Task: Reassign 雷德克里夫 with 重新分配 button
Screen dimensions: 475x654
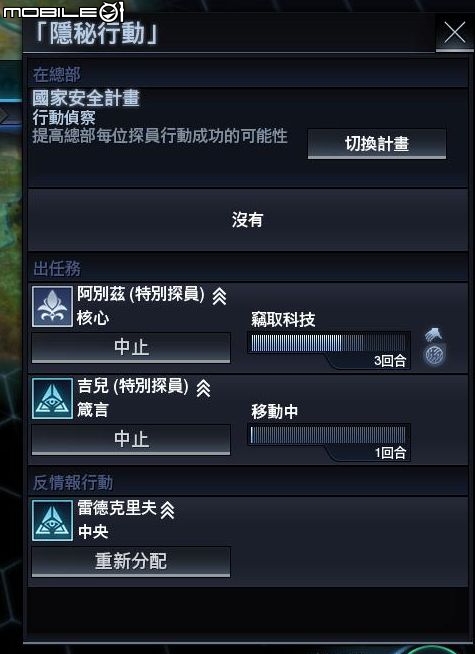Action: [x=131, y=562]
